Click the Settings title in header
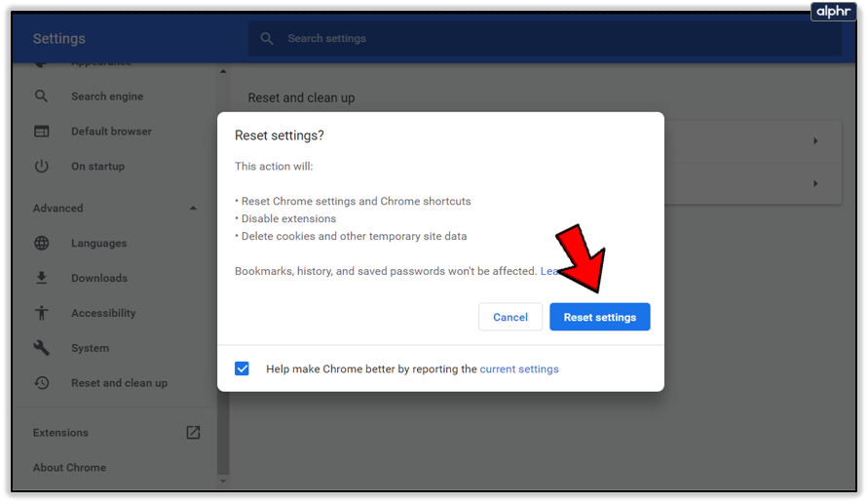Viewport: 868px width, 503px height. point(58,38)
